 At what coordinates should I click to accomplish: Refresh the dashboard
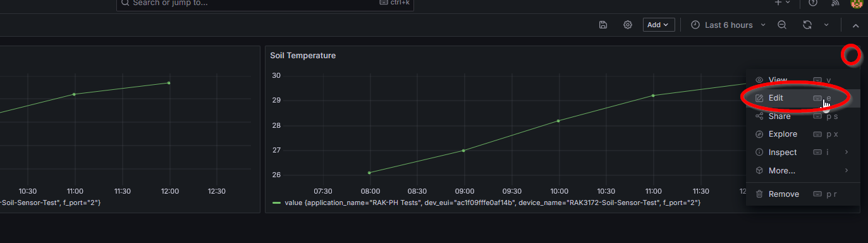[x=807, y=25]
